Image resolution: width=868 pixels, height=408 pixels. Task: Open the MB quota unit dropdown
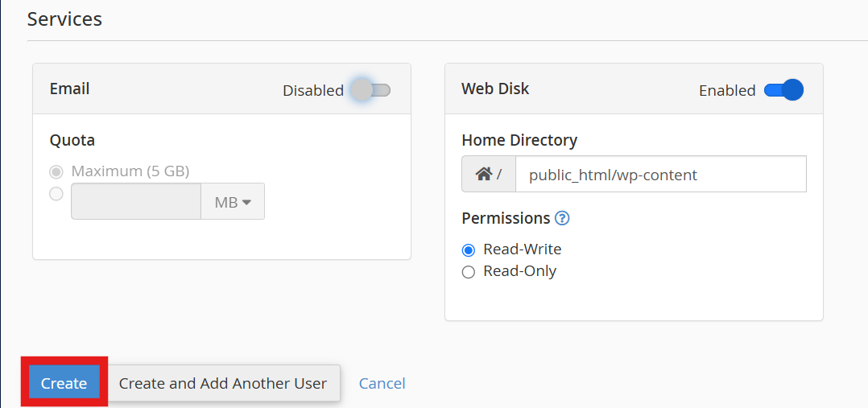233,202
